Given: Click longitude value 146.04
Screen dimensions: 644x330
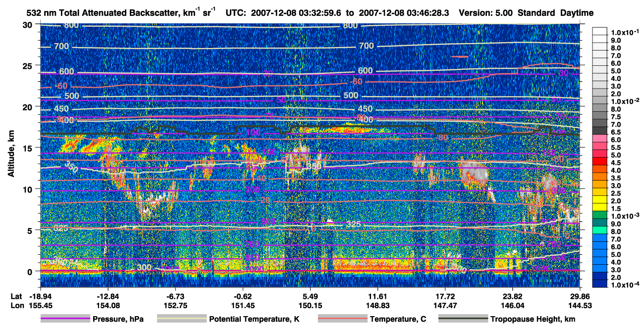Looking at the screenshot, I should click(x=513, y=305).
